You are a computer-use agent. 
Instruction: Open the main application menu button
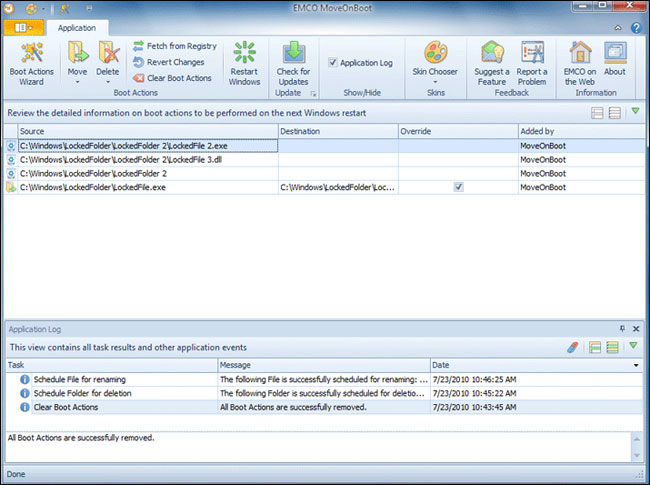21,30
